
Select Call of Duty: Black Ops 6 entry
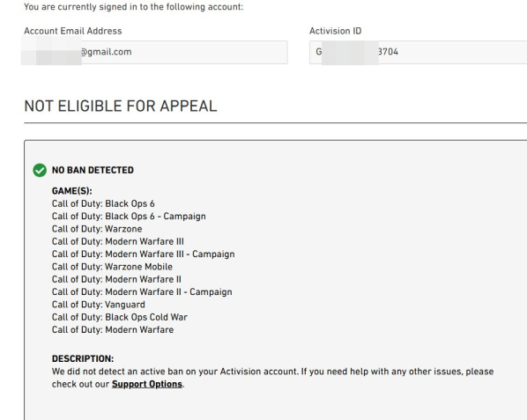103,203
